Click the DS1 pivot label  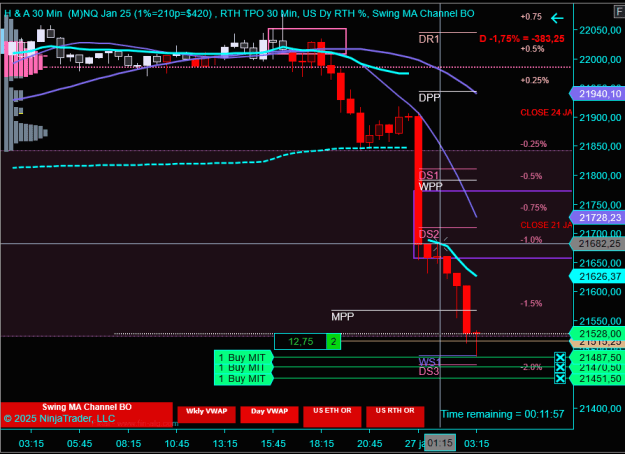[429, 175]
